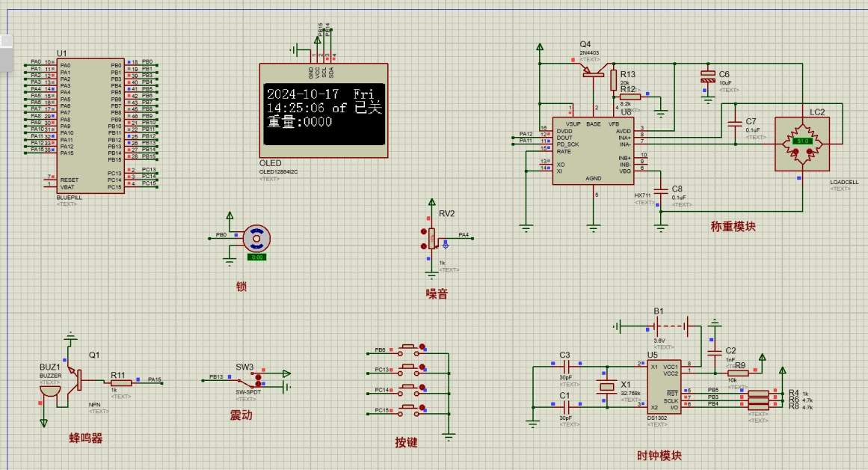
Task: Click the X1 32.768k crystal
Action: (x=606, y=387)
